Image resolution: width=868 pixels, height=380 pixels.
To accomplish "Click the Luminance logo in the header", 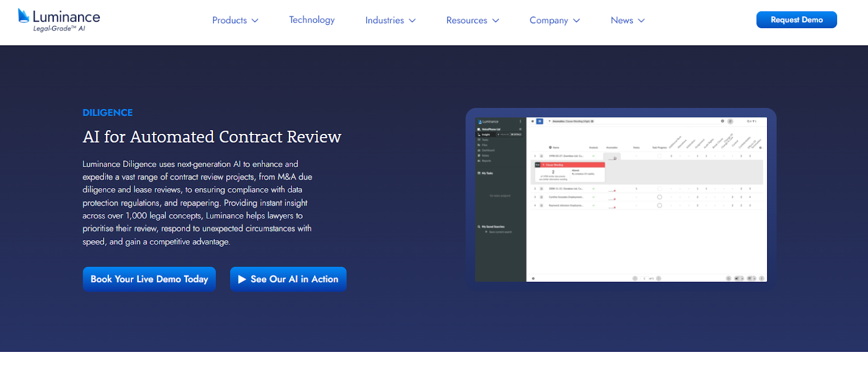I will tap(59, 20).
